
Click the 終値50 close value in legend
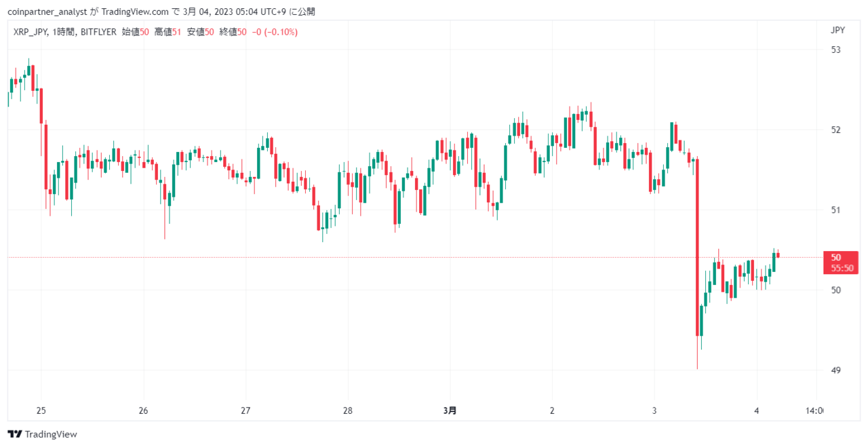click(233, 32)
